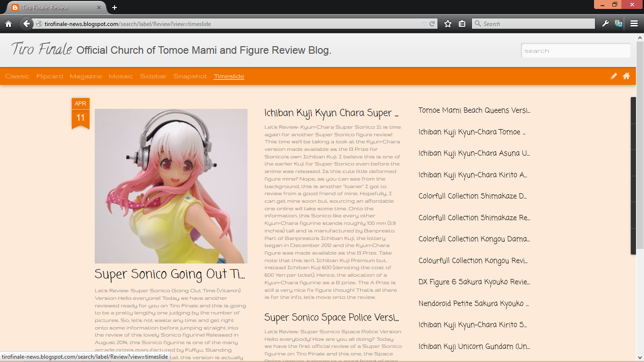This screenshot has height=362, width=644.
Task: Restore down the browser window
Action: click(615, 4)
